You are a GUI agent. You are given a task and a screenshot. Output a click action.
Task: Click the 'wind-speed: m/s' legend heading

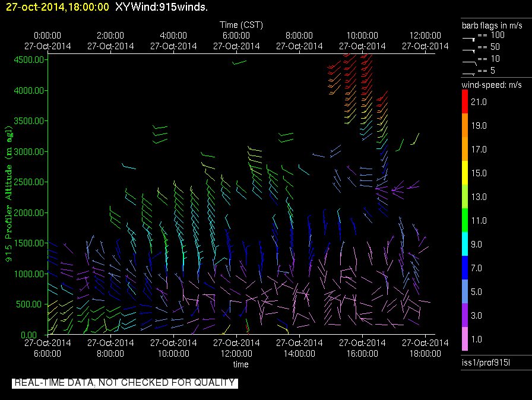(x=492, y=85)
